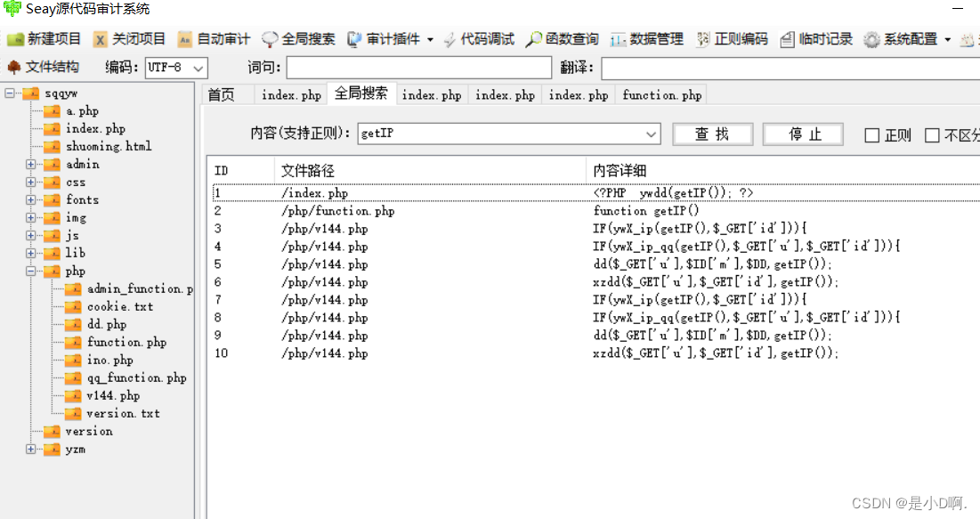
Task: Enable the 正则 checkbox
Action: (x=872, y=135)
